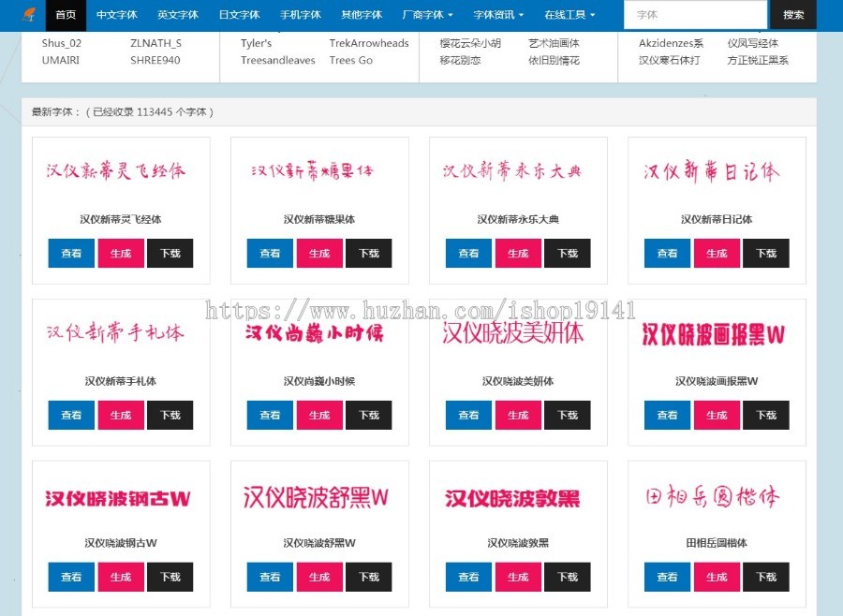
Task: Open the Treesandleaves font link
Action: pos(278,60)
